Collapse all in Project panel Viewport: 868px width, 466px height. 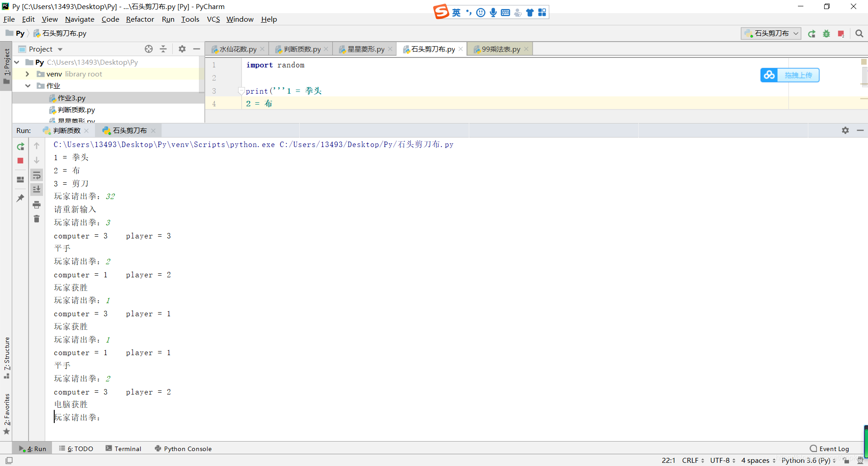[163, 49]
